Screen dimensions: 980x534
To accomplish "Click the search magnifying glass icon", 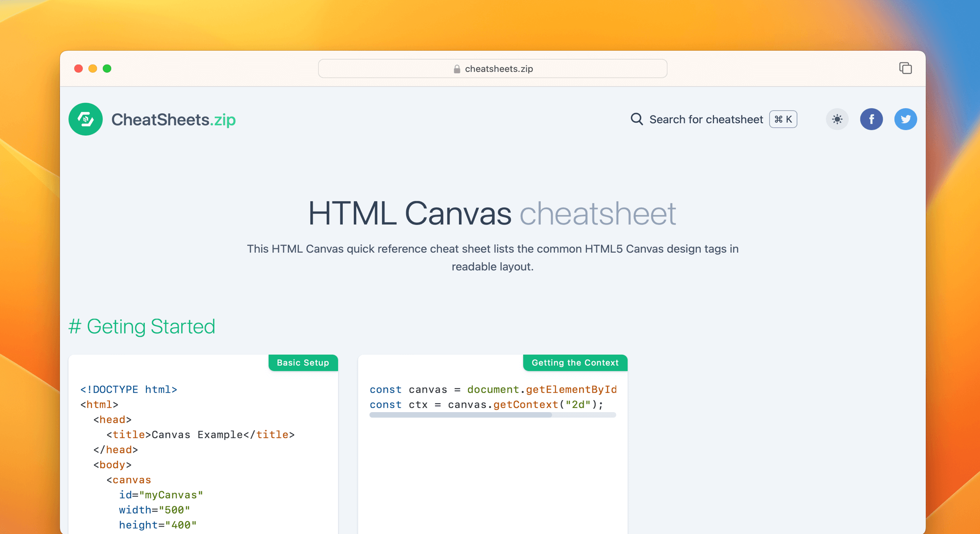I will pos(636,119).
